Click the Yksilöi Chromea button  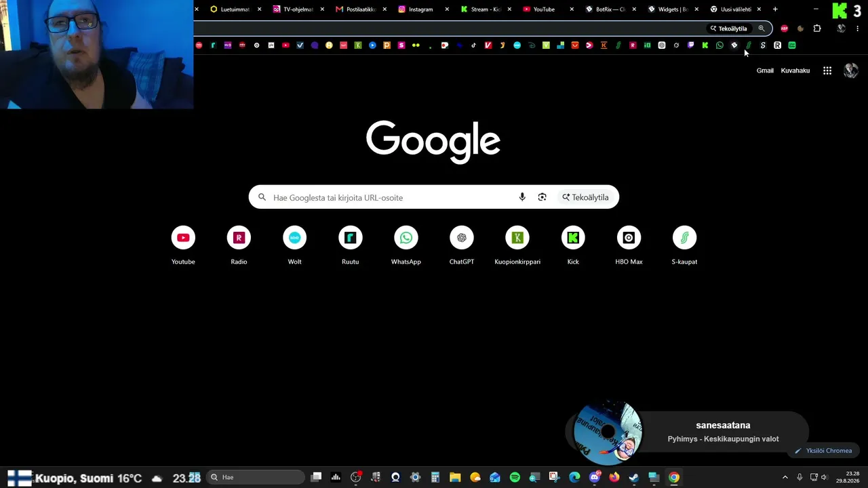coord(824,451)
